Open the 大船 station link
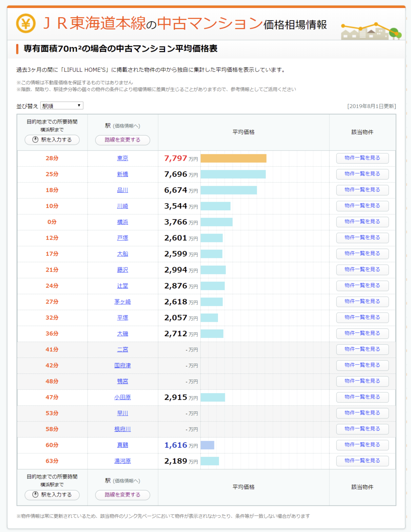The image size is (411, 532). [122, 254]
